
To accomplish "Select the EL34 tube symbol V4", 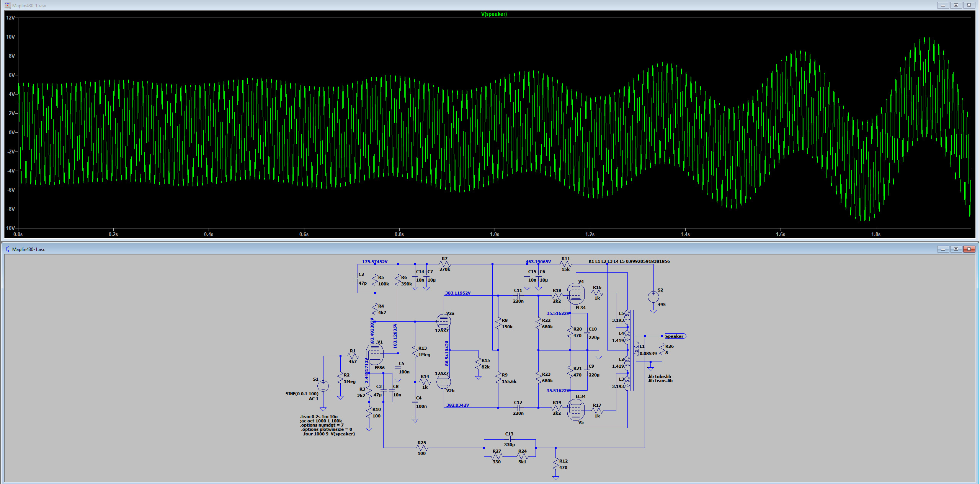I will tap(575, 294).
